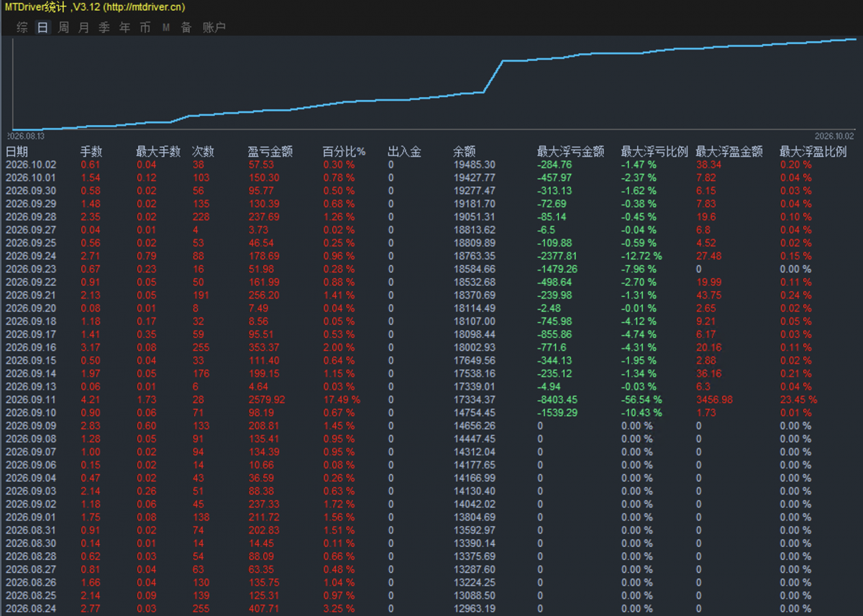Switch to the 综 summary tab
The image size is (863, 616).
pos(23,28)
